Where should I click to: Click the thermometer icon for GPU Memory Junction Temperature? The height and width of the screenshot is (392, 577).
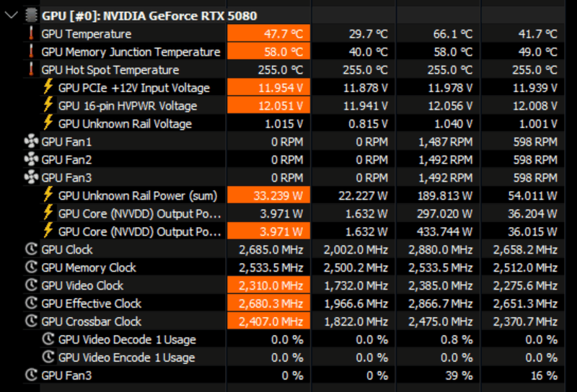click(31, 51)
